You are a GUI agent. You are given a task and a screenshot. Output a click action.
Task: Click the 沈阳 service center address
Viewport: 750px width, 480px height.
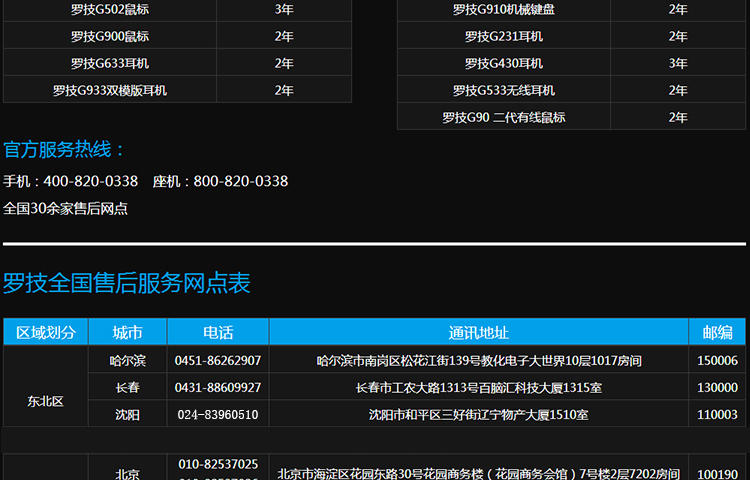pyautogui.click(x=478, y=415)
